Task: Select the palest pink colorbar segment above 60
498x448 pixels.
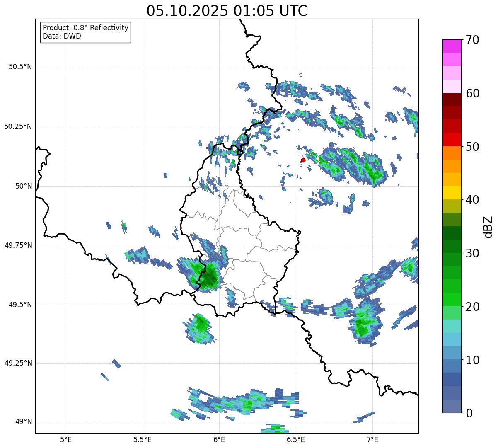Action: click(452, 86)
